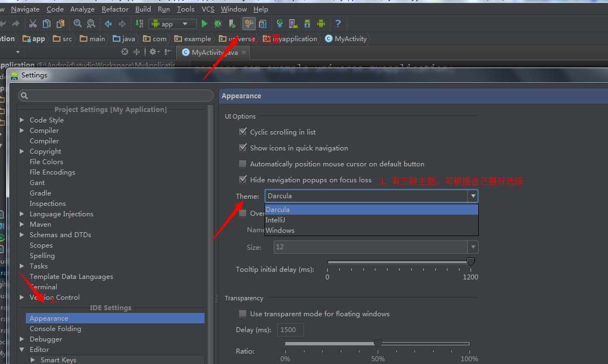Click the Delay (ms) 1500 field
Viewport: 608px width, 364px height.
(x=290, y=329)
